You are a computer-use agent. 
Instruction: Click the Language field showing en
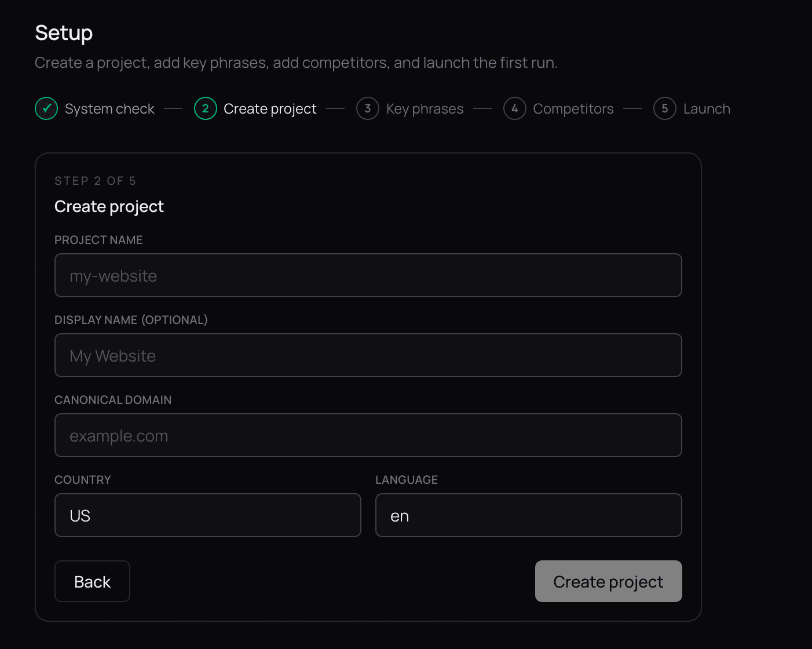coord(528,515)
